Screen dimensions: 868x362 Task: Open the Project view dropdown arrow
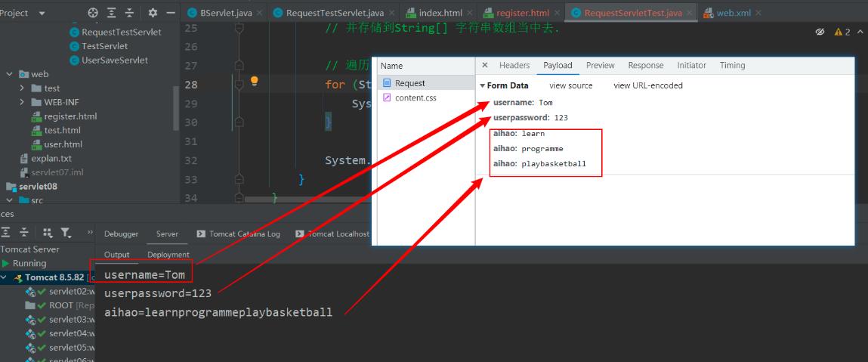42,14
